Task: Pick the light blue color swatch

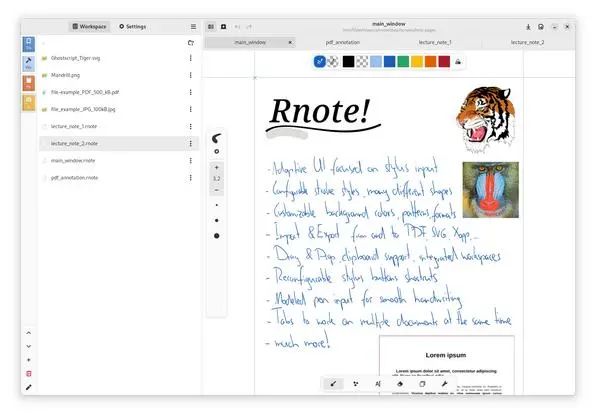Action: click(x=376, y=62)
